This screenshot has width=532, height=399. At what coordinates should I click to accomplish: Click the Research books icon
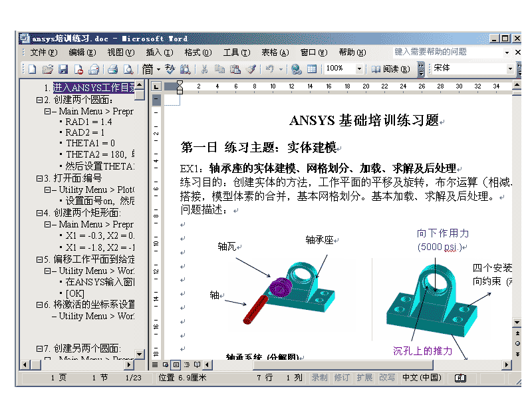coord(185,69)
